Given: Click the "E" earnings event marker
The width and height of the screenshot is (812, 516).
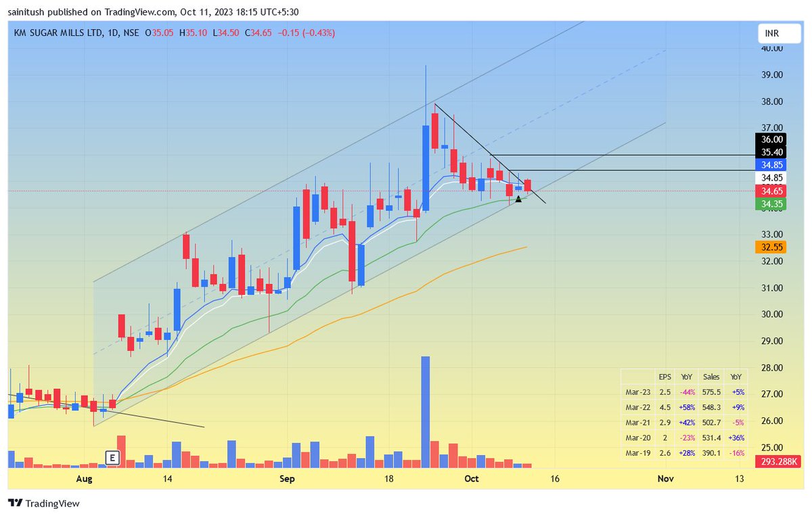Looking at the screenshot, I should click(112, 457).
